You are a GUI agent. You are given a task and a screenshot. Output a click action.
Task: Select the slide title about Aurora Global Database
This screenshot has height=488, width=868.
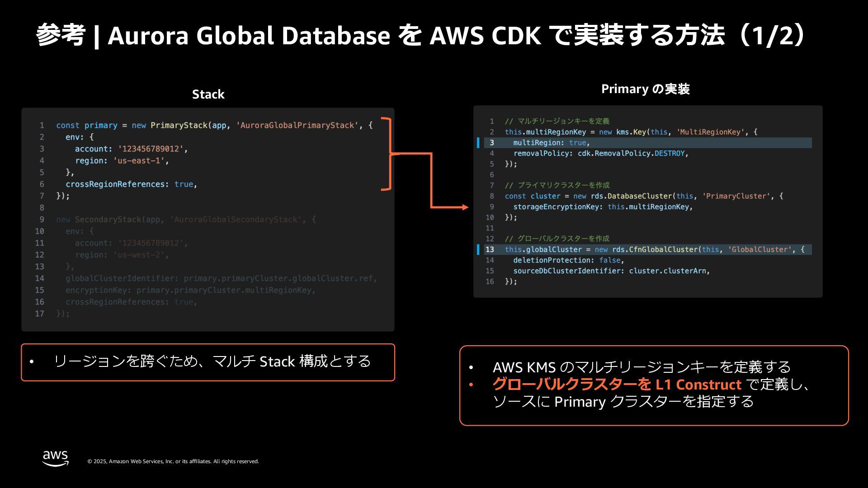point(421,36)
